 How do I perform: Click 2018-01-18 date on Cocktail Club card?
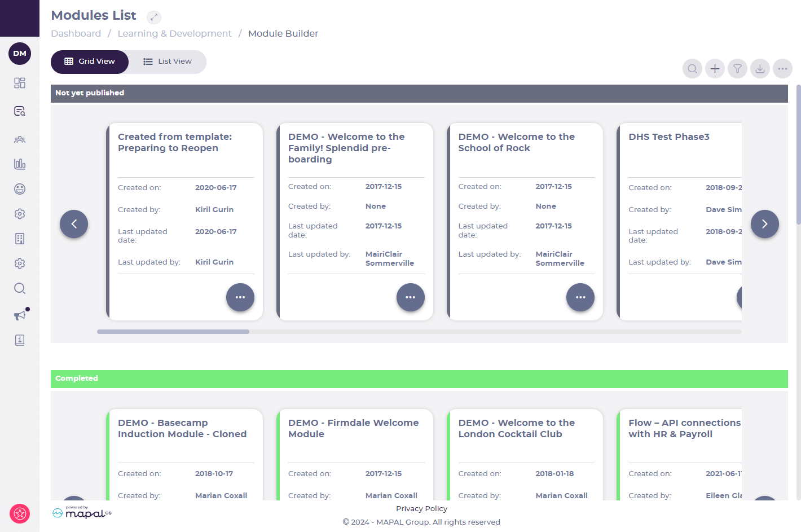[554, 473]
